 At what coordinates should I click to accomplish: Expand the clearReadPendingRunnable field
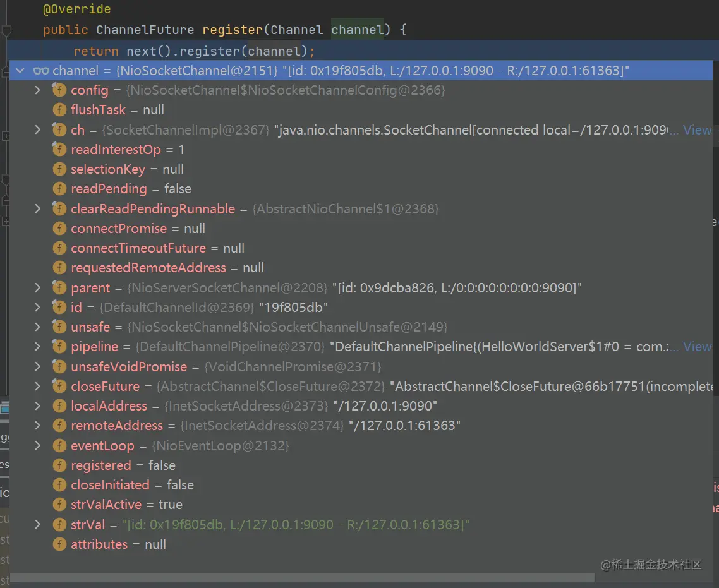[x=38, y=208]
